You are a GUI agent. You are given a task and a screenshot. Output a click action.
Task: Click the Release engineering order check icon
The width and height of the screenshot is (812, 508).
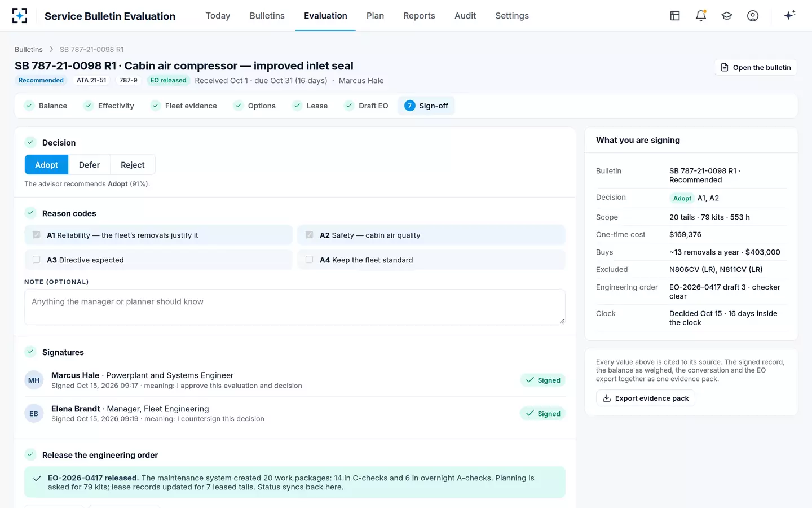tap(30, 455)
